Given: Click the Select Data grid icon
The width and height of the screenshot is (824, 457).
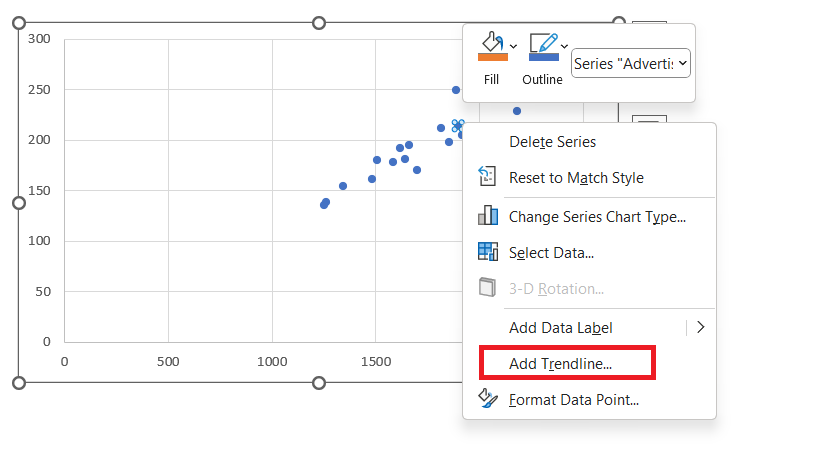Looking at the screenshot, I should (x=488, y=252).
